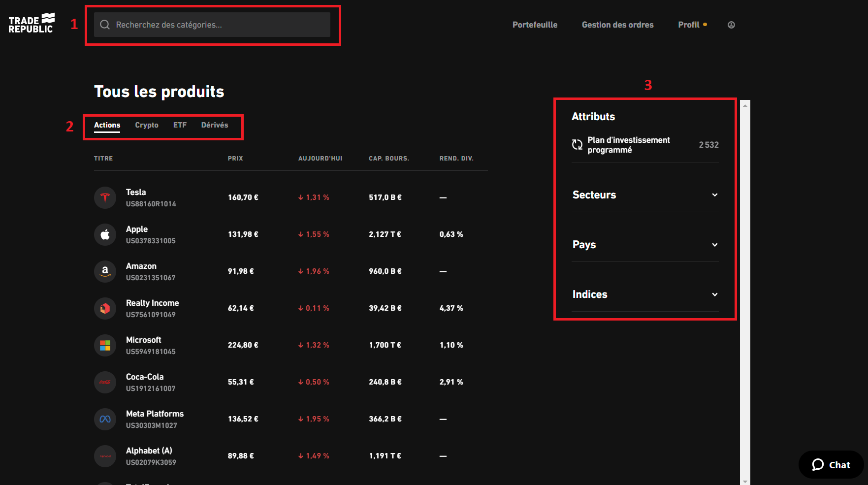The width and height of the screenshot is (868, 485).
Task: Click the Amazon logo icon
Action: 105,271
